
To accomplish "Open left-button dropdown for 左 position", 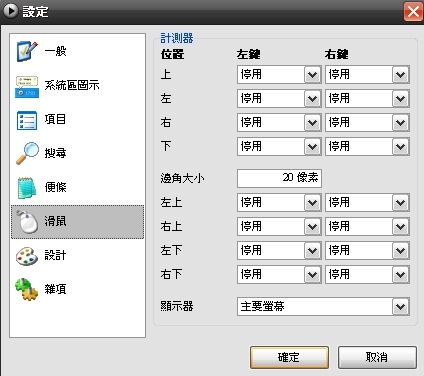I will point(279,98).
